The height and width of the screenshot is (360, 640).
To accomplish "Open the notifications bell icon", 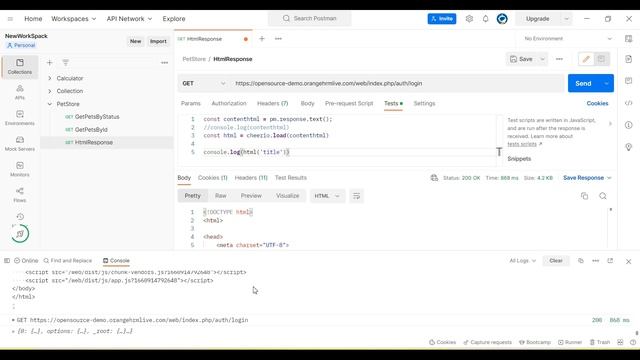I will point(485,19).
